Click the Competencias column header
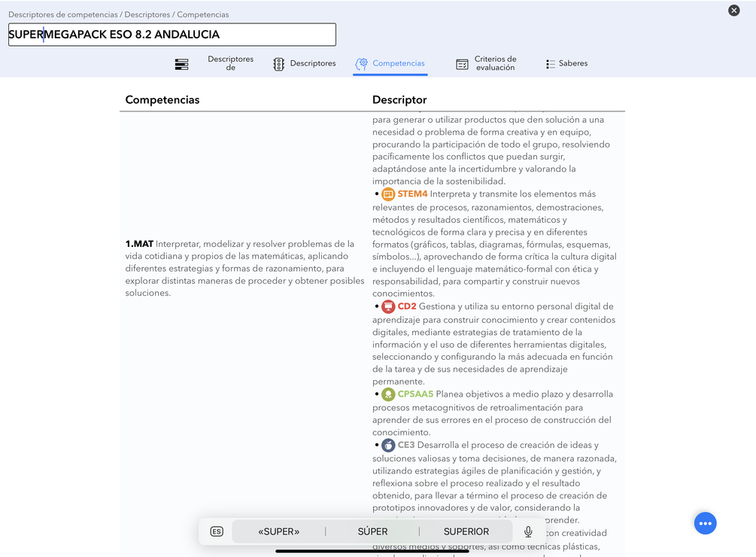This screenshot has width=756, height=557. pos(162,100)
